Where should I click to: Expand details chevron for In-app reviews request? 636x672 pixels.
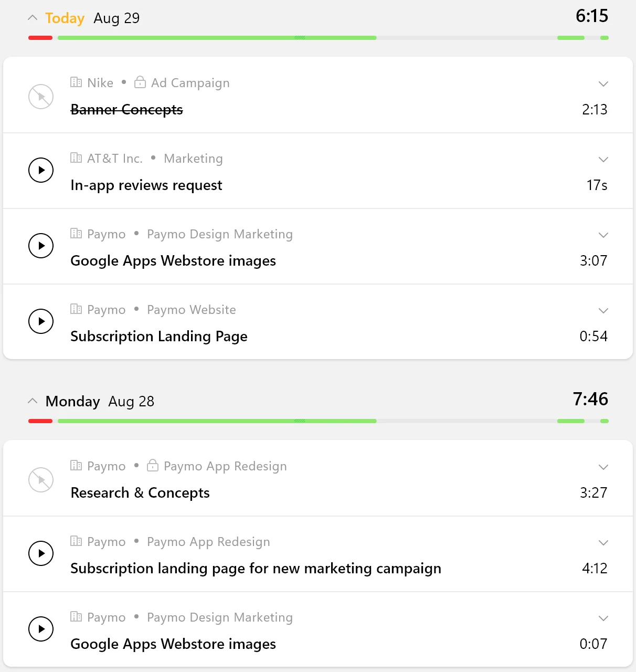pyautogui.click(x=603, y=160)
